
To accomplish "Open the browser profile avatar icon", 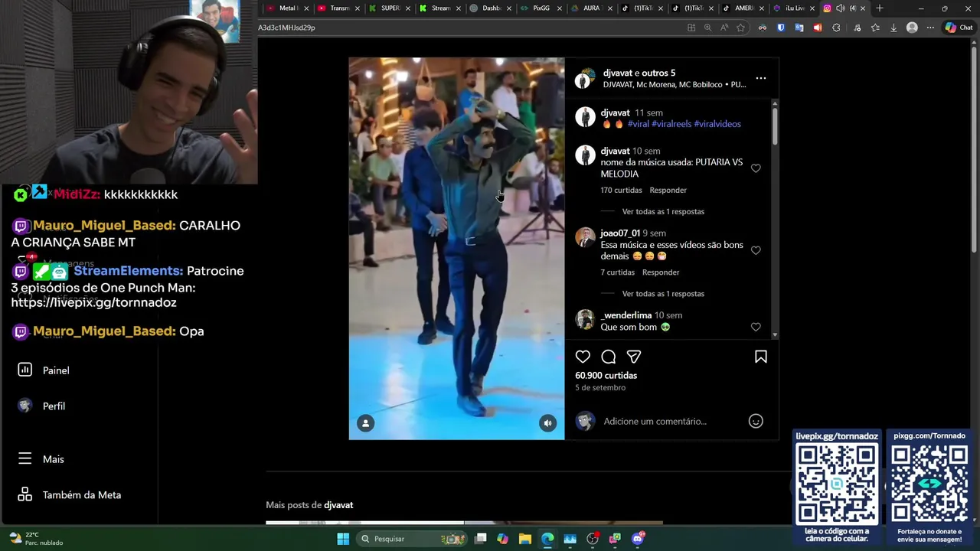I will (x=912, y=28).
